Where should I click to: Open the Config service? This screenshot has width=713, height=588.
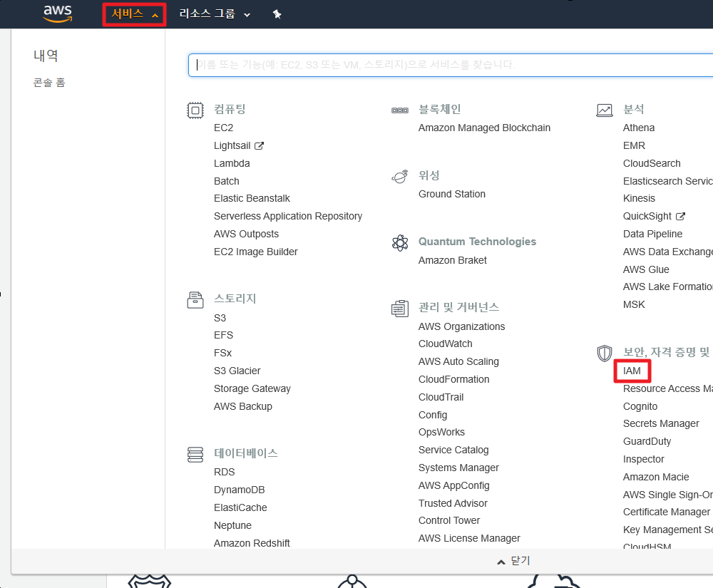(x=433, y=414)
